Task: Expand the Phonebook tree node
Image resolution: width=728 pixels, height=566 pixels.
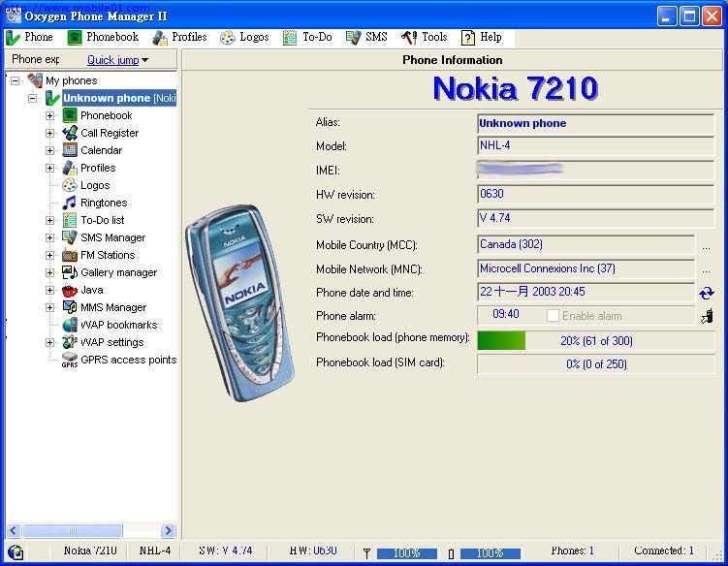Action: click(x=49, y=115)
